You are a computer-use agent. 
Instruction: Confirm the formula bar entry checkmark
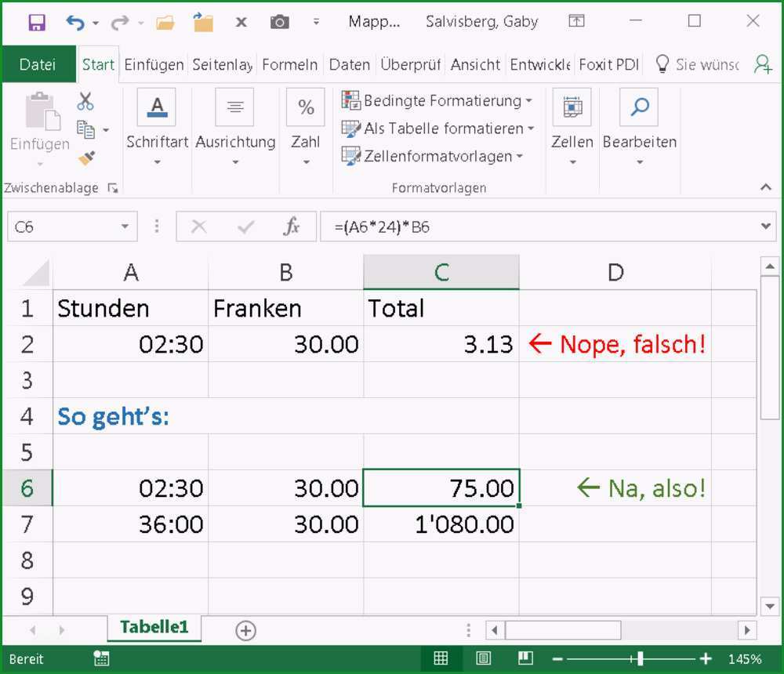coord(245,227)
